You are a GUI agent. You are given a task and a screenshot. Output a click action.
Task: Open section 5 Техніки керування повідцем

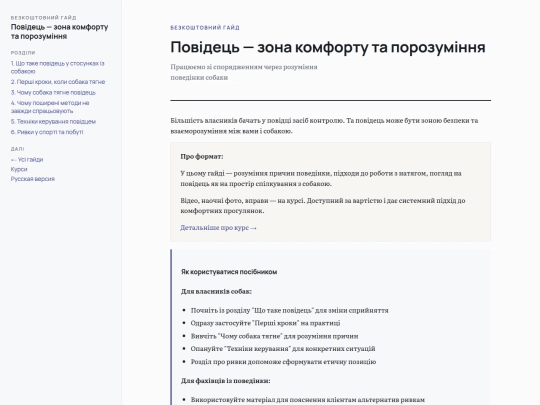53,122
